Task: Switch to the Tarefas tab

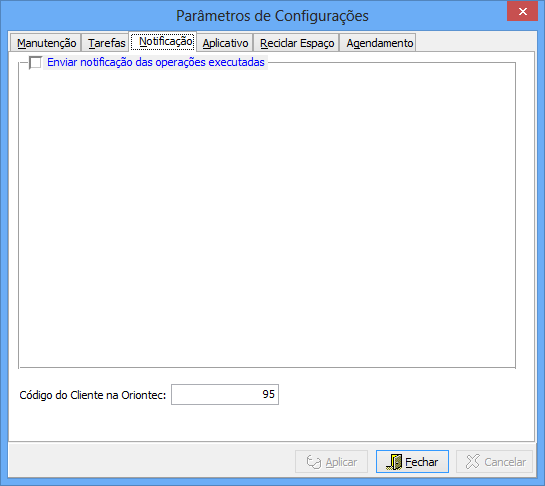Action: 106,43
